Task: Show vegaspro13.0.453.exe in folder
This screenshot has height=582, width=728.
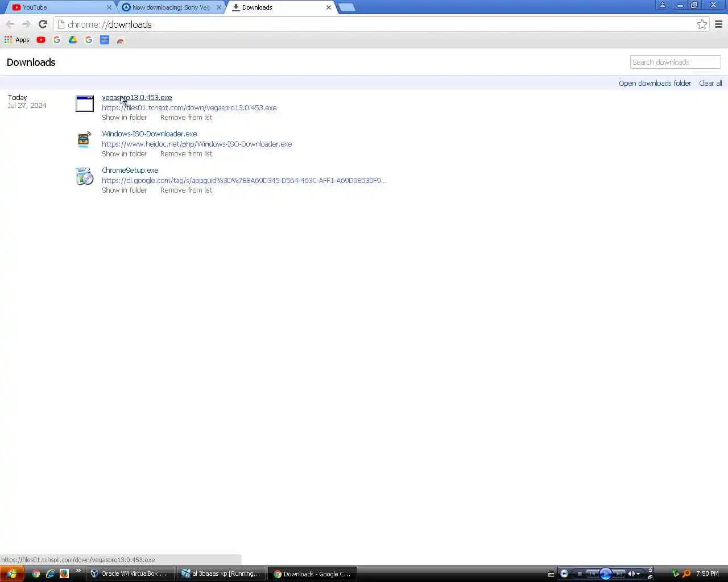Action: click(124, 117)
